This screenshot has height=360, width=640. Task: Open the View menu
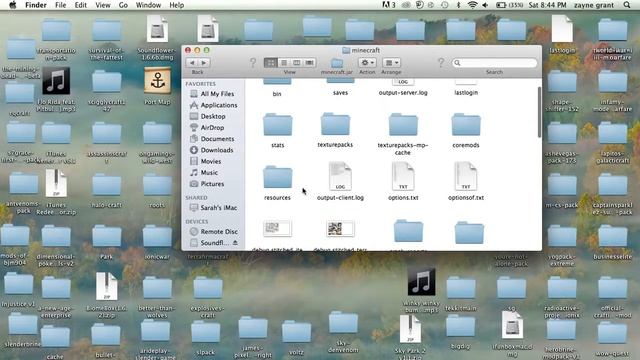point(102,5)
